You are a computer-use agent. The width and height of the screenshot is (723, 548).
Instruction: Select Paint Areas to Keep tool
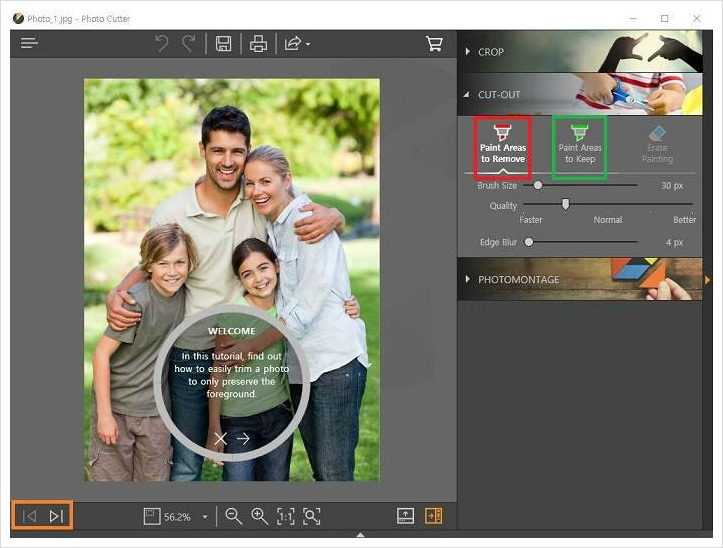pyautogui.click(x=580, y=145)
